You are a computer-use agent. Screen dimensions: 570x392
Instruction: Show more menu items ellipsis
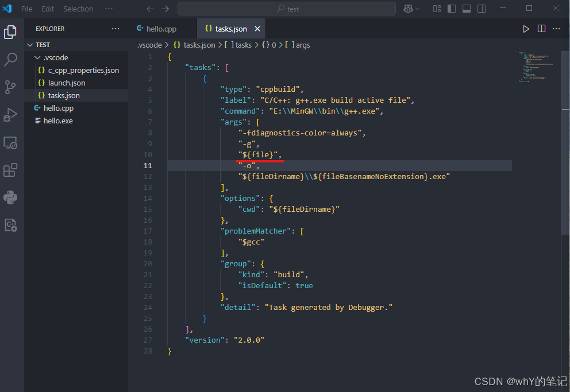[109, 9]
